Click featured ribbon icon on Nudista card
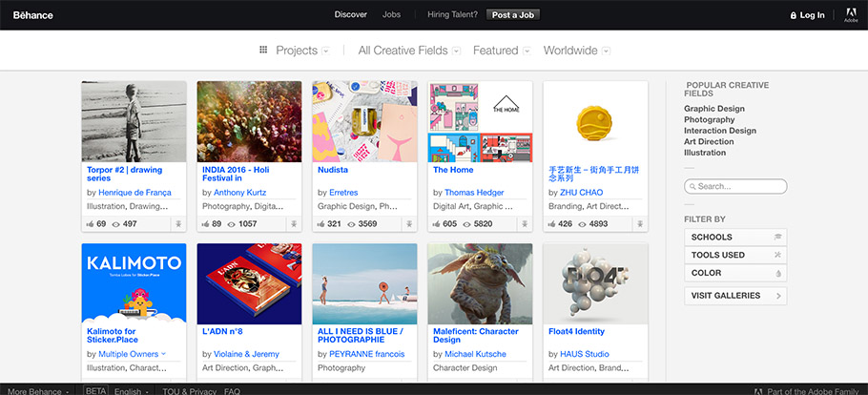 tap(408, 224)
